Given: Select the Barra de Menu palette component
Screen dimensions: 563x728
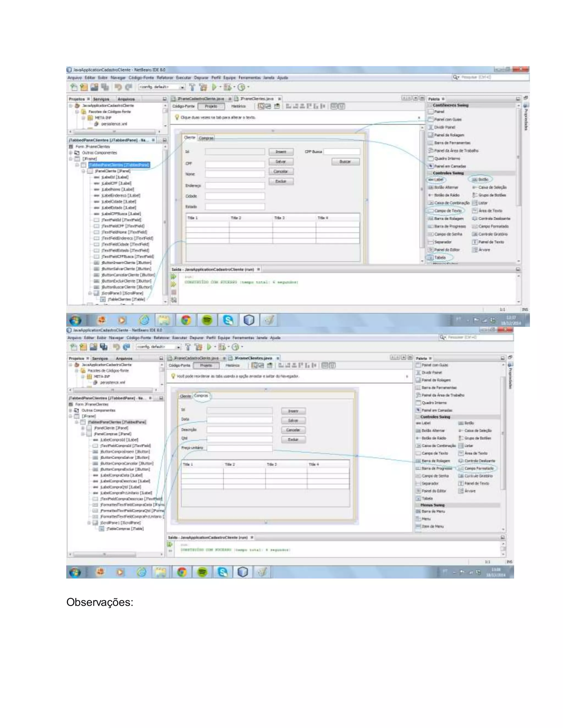Looking at the screenshot, I should [x=433, y=511].
